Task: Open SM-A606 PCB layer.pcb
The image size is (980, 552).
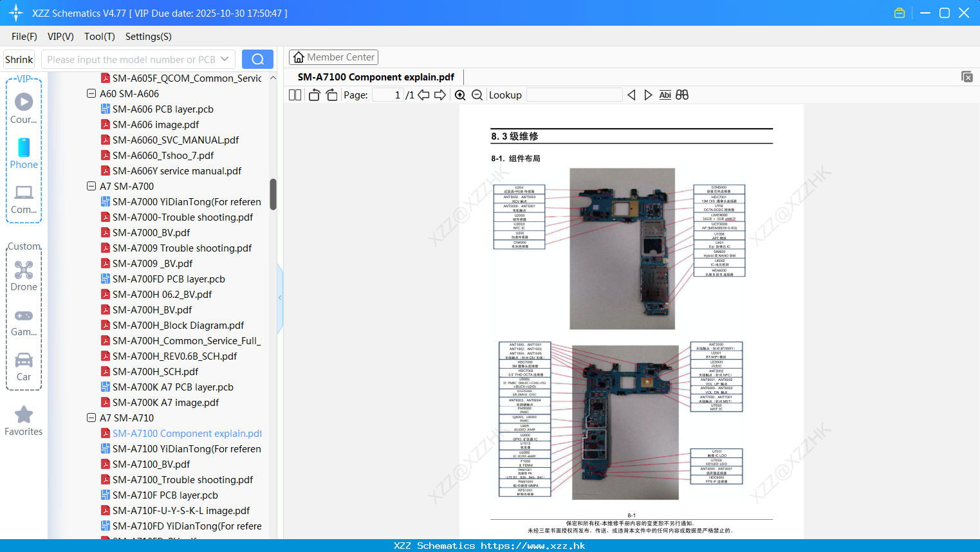Action: 163,109
